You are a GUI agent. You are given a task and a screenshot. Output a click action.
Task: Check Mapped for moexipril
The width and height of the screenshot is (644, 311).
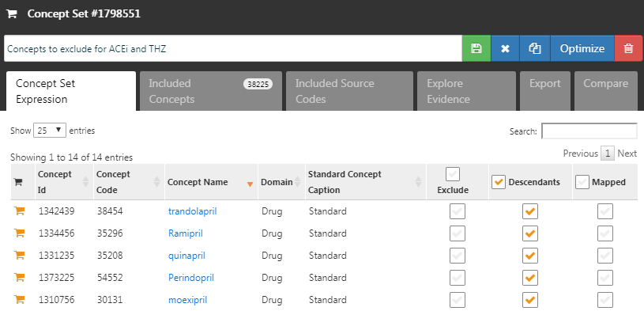click(x=605, y=300)
